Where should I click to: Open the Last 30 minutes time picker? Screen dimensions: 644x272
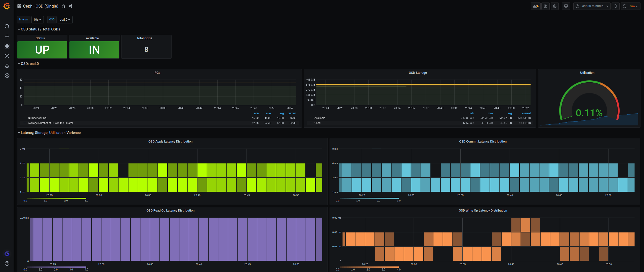click(592, 6)
